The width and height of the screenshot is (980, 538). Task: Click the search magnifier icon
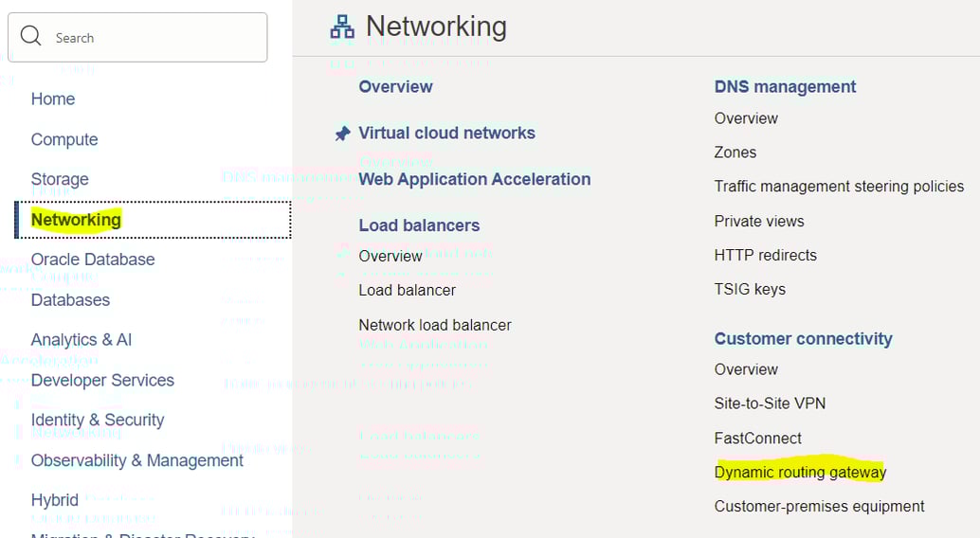(x=30, y=37)
